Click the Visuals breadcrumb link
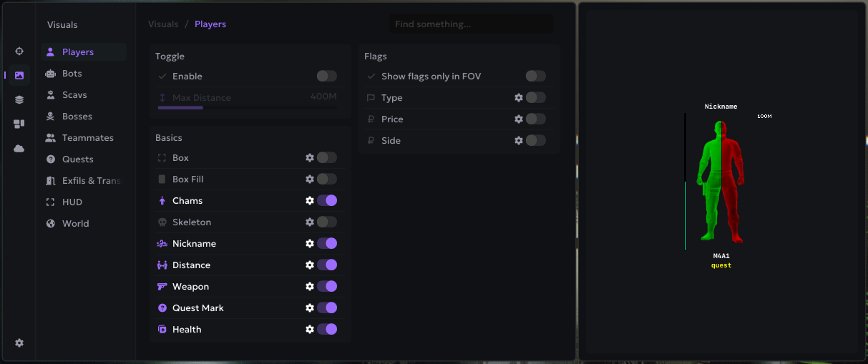Image resolution: width=868 pixels, height=364 pixels. pos(163,24)
